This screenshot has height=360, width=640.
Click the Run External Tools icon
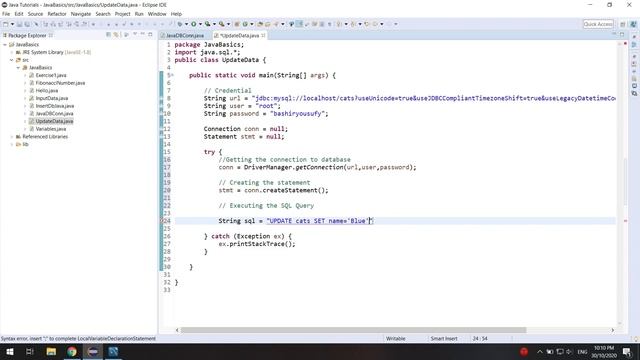[222, 24]
